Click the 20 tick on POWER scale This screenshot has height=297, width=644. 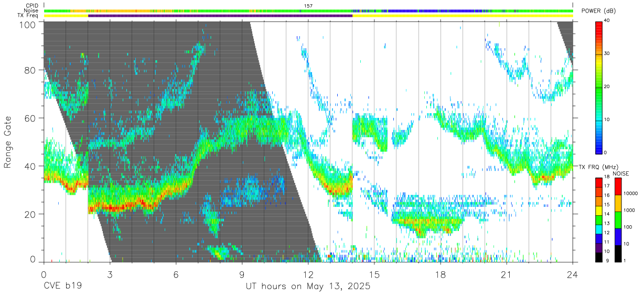607,86
